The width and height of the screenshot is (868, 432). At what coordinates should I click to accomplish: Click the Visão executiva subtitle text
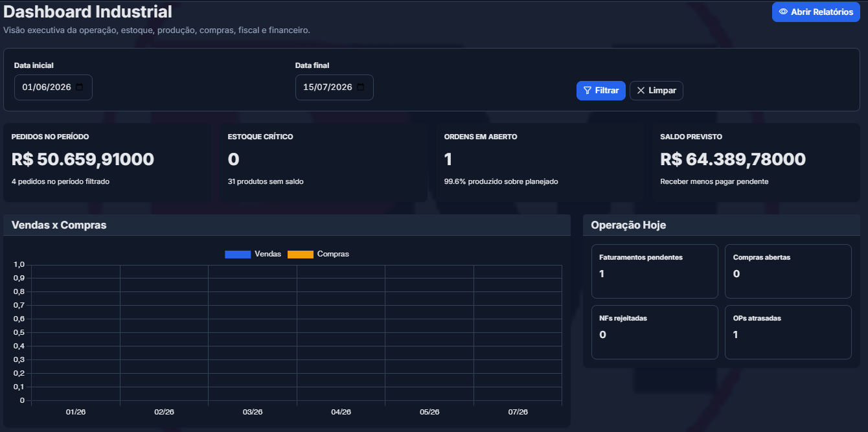click(157, 30)
